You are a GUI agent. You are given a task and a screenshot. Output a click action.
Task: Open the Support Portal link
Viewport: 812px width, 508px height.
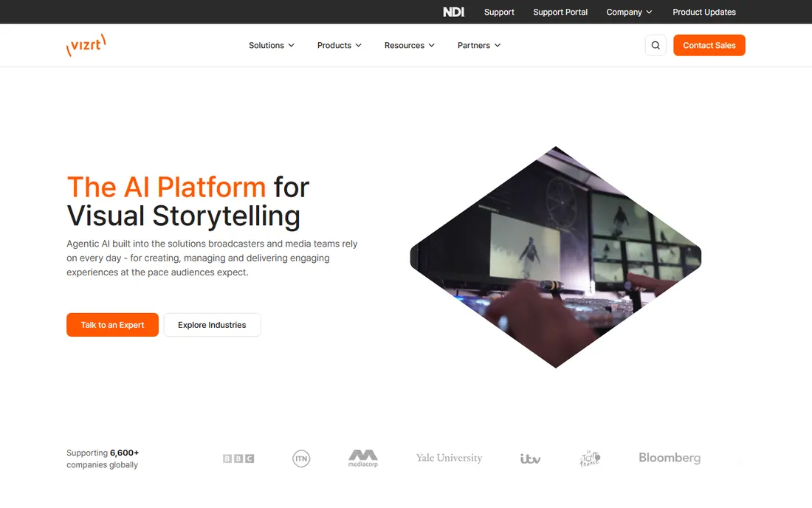[x=560, y=12]
